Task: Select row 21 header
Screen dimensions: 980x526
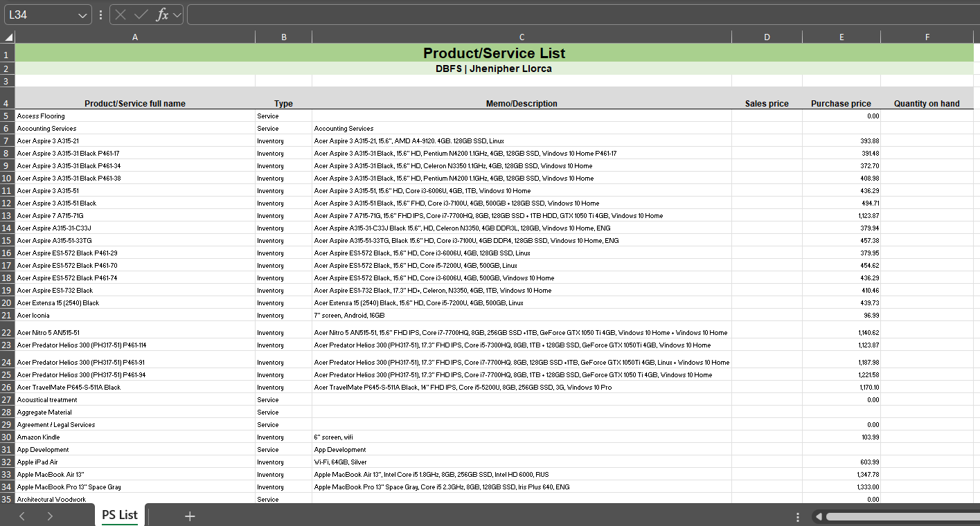Action: 7,316
